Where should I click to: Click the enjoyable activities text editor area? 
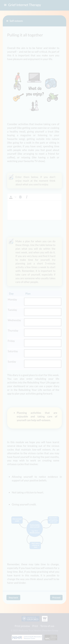pyautogui.click(x=34, y=210)
